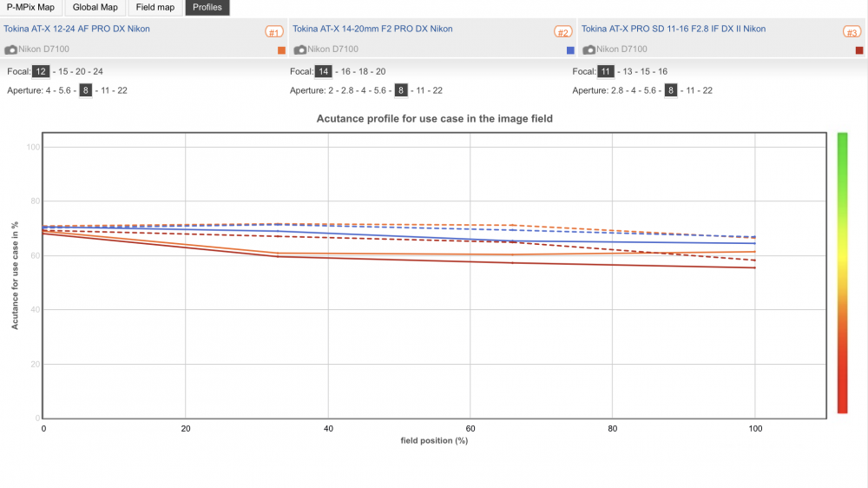Choose aperture 8 for lens #2

[x=401, y=90]
